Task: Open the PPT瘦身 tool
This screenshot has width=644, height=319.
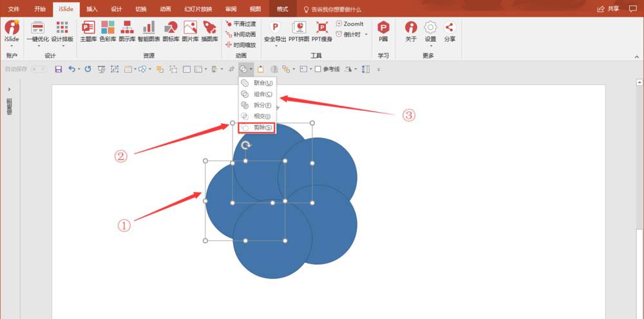Action: 322,31
